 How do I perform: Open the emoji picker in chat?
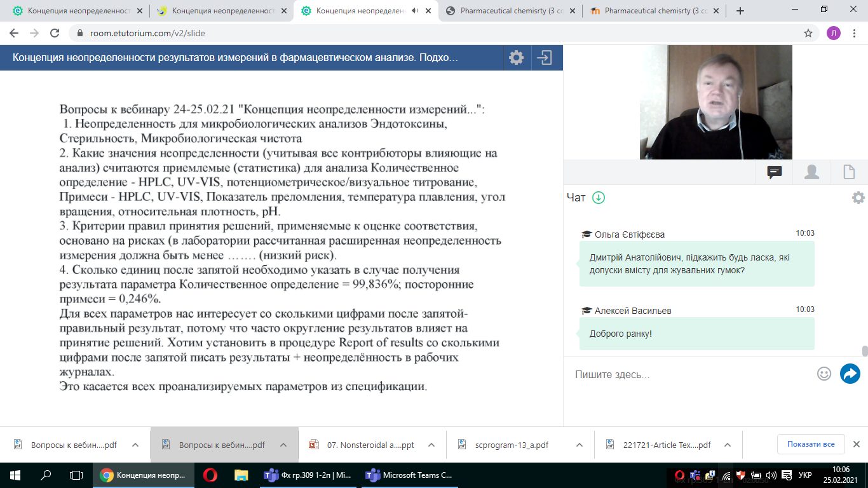824,374
